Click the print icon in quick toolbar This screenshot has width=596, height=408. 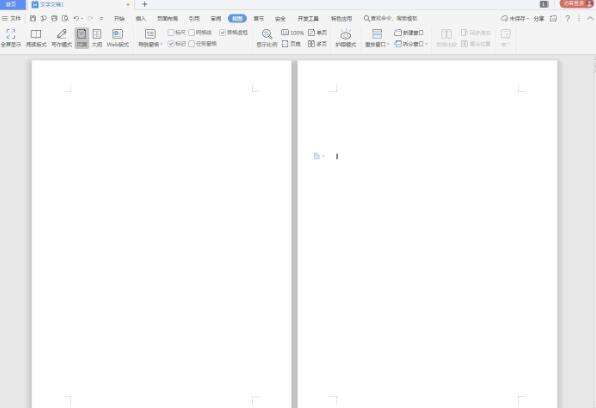54,18
